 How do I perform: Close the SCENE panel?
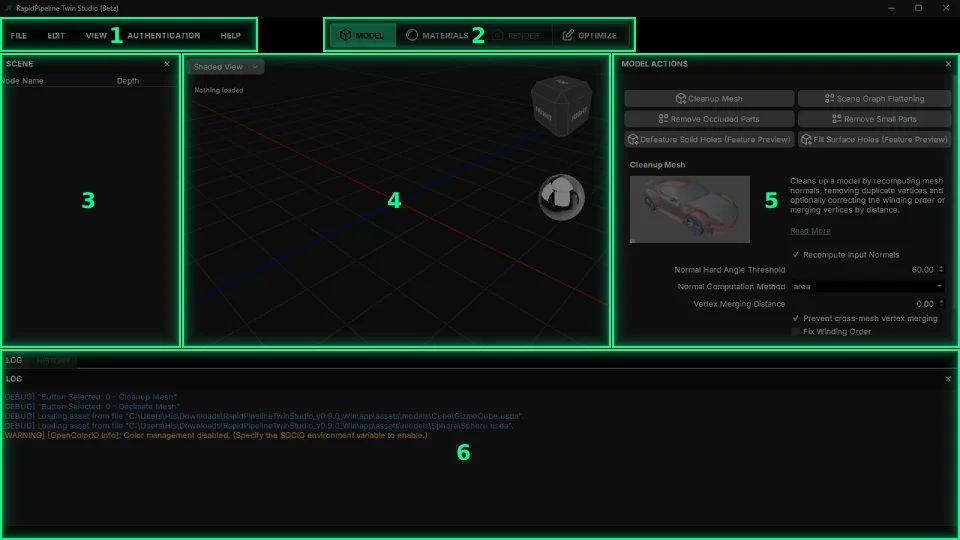click(167, 64)
